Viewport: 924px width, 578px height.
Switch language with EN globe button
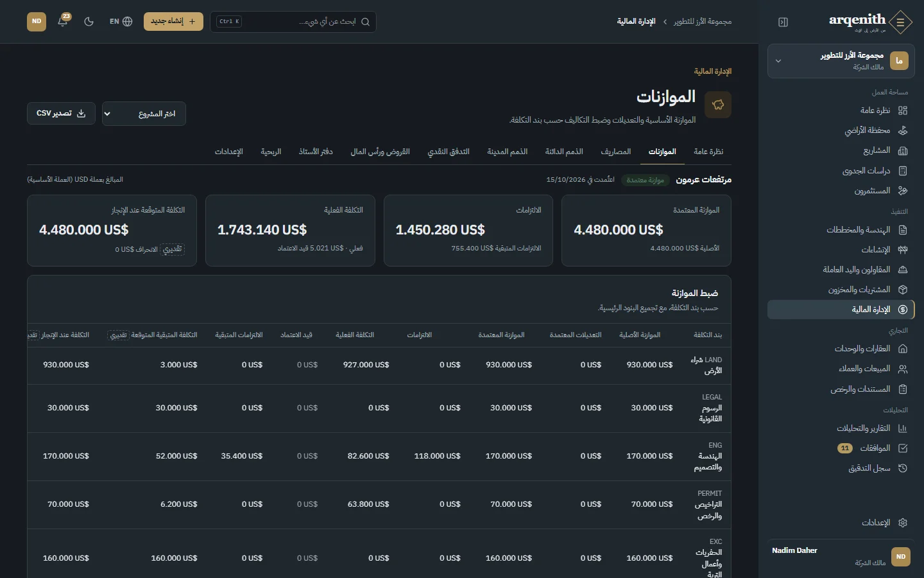coord(121,21)
